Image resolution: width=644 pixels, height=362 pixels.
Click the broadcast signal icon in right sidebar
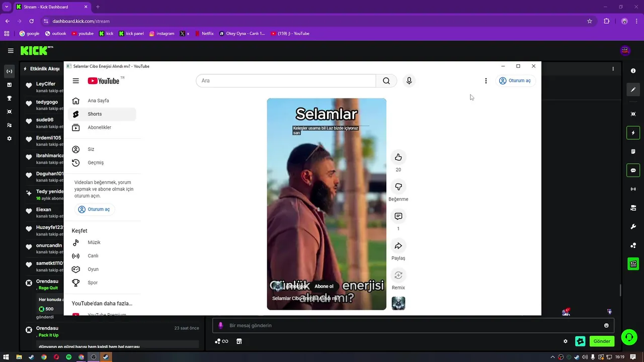(633, 189)
